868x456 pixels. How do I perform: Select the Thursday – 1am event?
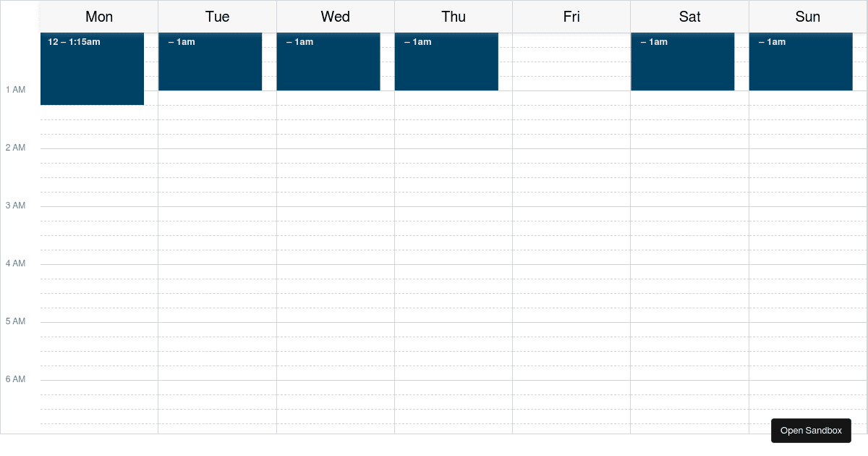446,61
